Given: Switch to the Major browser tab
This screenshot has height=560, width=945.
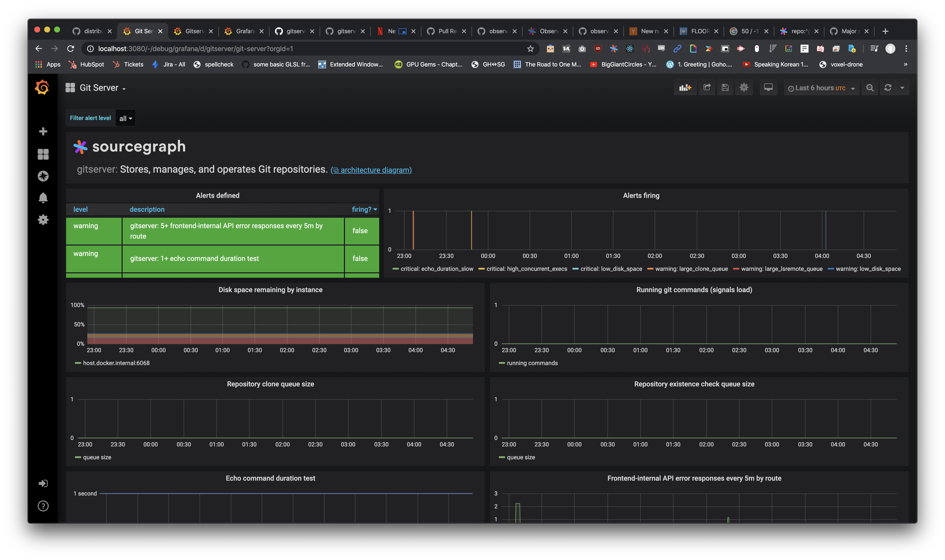Looking at the screenshot, I should pyautogui.click(x=849, y=31).
